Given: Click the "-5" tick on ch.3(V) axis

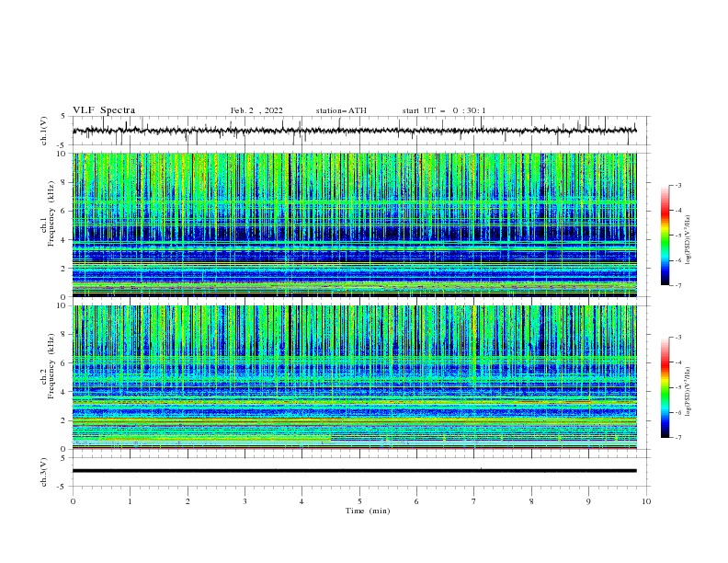Looking at the screenshot, I should click(x=62, y=487).
